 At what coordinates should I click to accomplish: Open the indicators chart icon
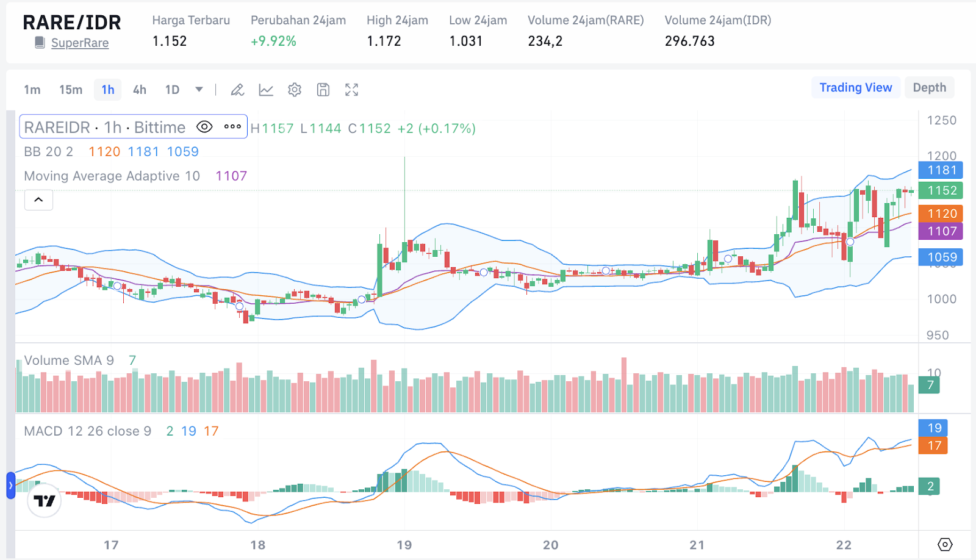pos(266,90)
